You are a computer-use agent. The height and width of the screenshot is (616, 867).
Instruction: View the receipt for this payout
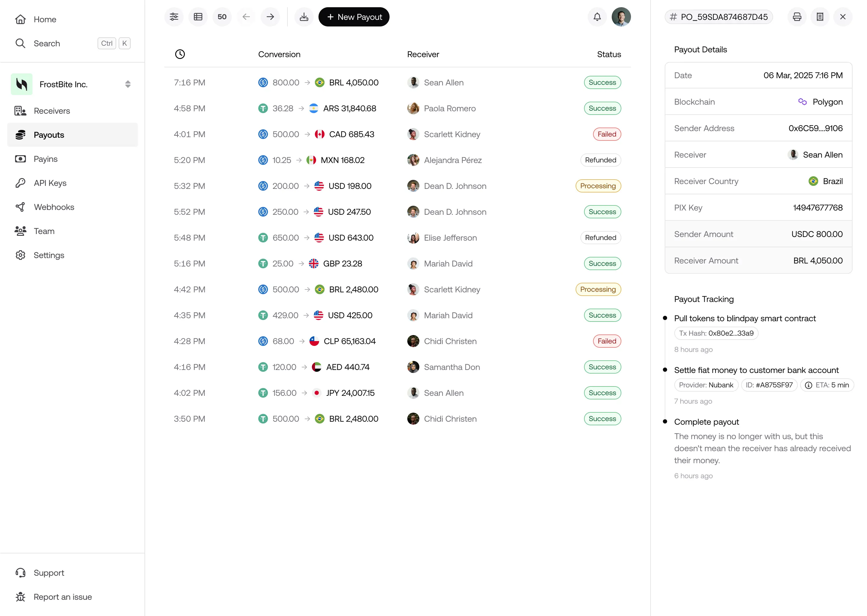820,17
